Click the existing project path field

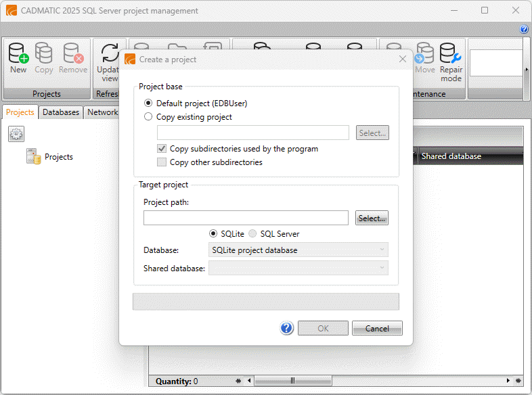tap(252, 133)
